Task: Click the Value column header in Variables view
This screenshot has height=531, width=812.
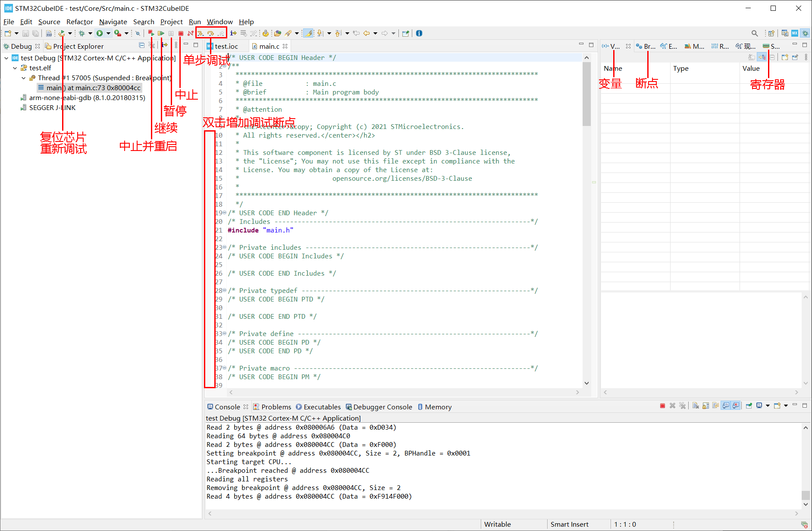Action: tap(774, 68)
